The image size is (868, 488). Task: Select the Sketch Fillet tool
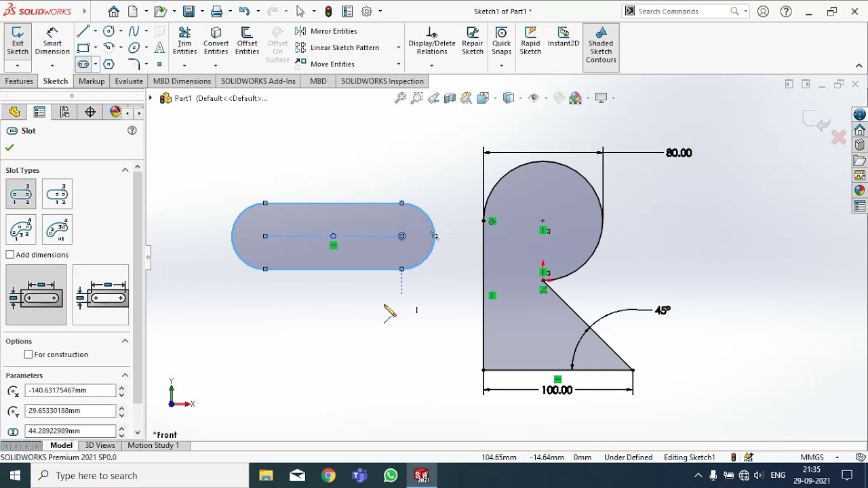134,64
